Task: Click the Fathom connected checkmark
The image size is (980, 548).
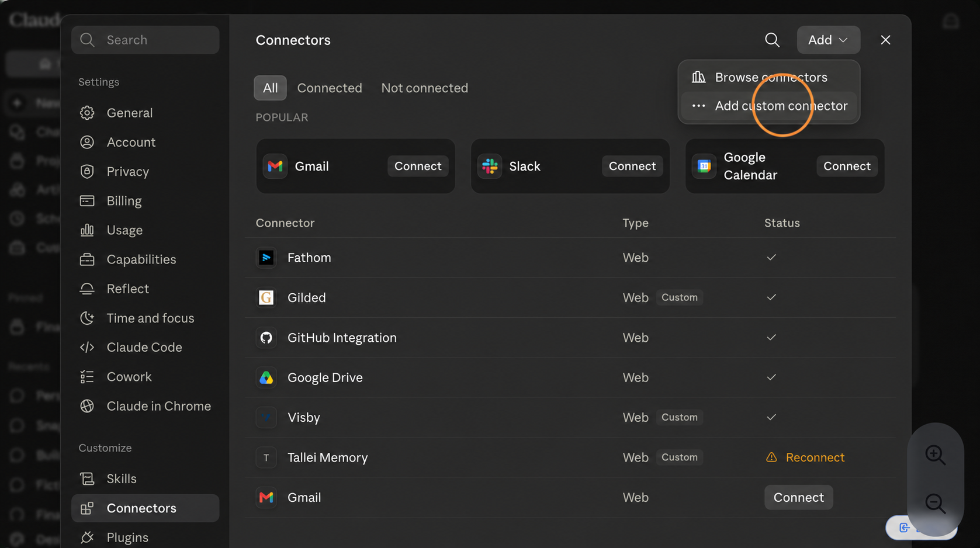Action: coord(771,258)
